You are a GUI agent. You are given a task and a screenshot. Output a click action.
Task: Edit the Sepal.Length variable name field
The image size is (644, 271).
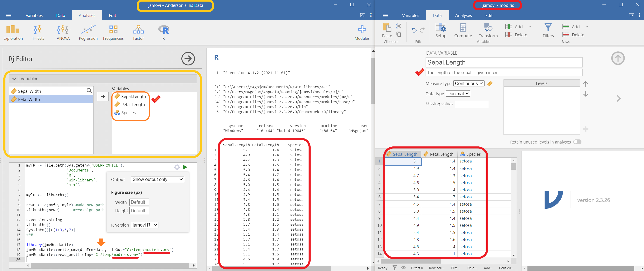tap(504, 62)
